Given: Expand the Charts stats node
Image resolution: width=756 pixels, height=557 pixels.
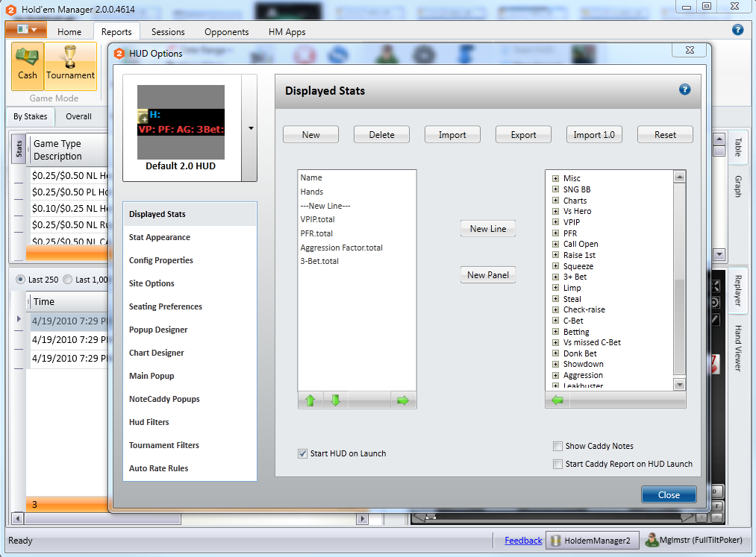Looking at the screenshot, I should [x=555, y=201].
